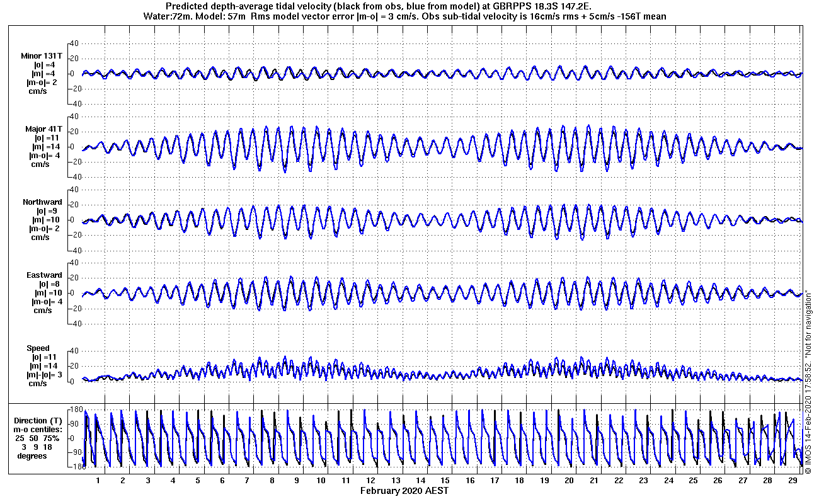Click date label '5' on the time axis
This screenshot has height=504, width=819.
[197, 481]
